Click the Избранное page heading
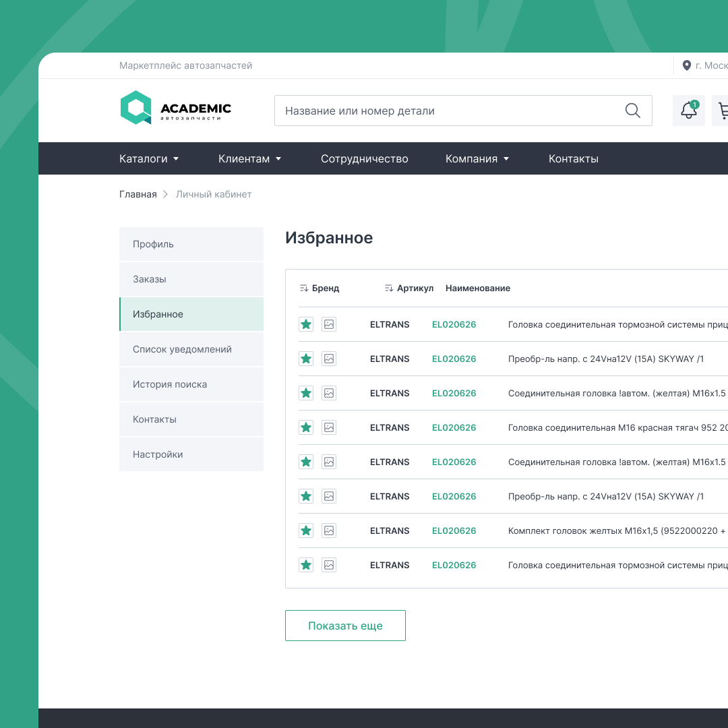 click(x=329, y=238)
